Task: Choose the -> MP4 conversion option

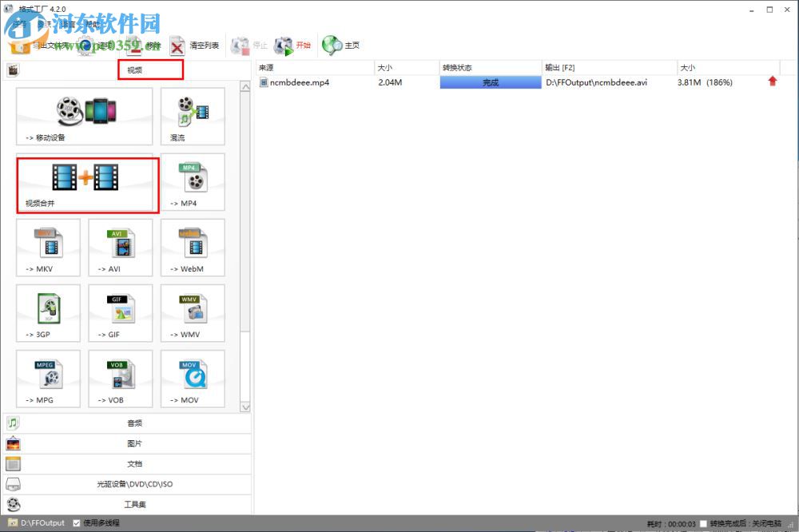Action: pos(193,182)
